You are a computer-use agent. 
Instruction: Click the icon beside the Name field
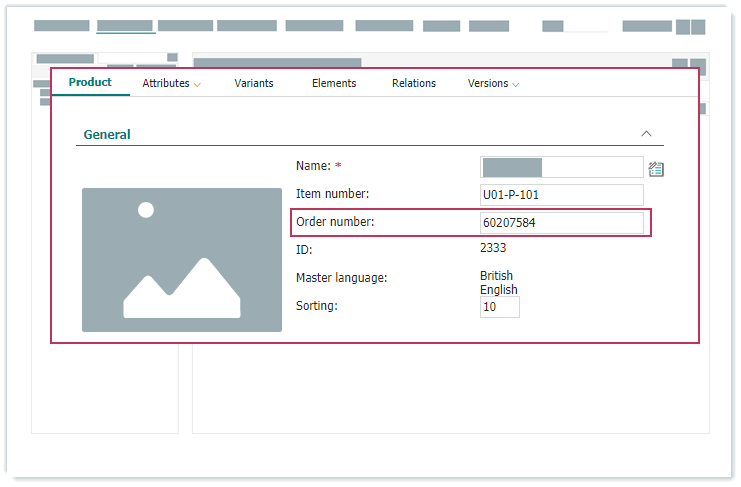pyautogui.click(x=656, y=169)
